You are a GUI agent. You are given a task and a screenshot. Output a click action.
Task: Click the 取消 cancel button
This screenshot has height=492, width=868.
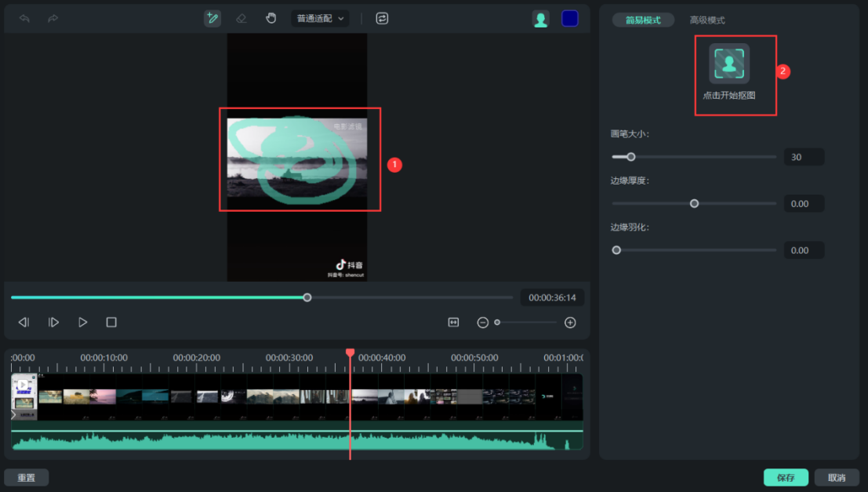pos(837,478)
